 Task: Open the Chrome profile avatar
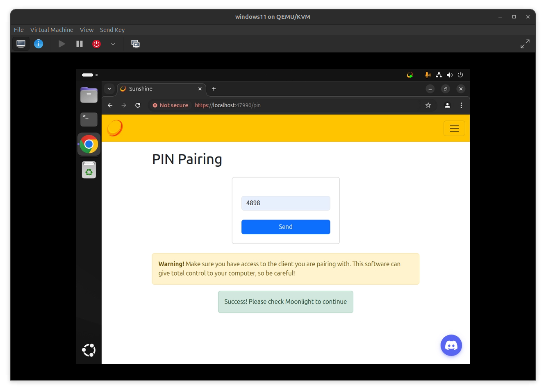pos(447,105)
